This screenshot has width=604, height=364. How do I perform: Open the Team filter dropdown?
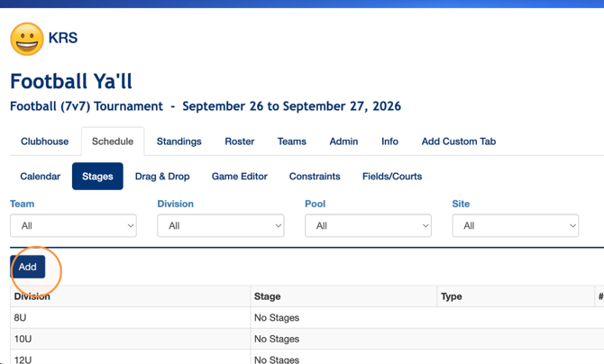point(73,226)
